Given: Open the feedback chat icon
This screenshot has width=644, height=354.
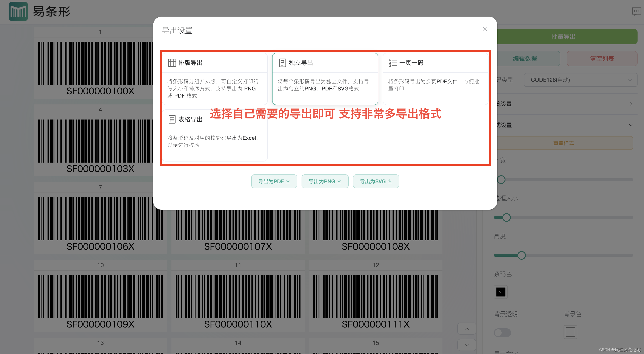Looking at the screenshot, I should [x=636, y=11].
